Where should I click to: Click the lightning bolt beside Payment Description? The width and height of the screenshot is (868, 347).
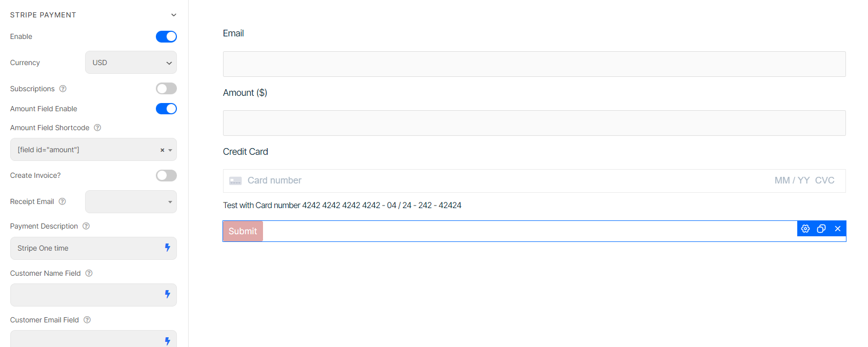pos(167,248)
